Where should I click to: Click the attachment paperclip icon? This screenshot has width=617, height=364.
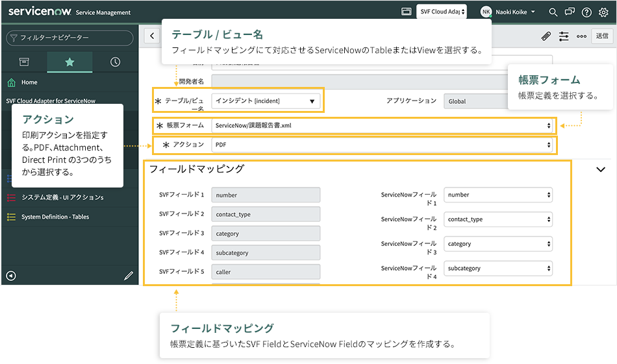(546, 37)
